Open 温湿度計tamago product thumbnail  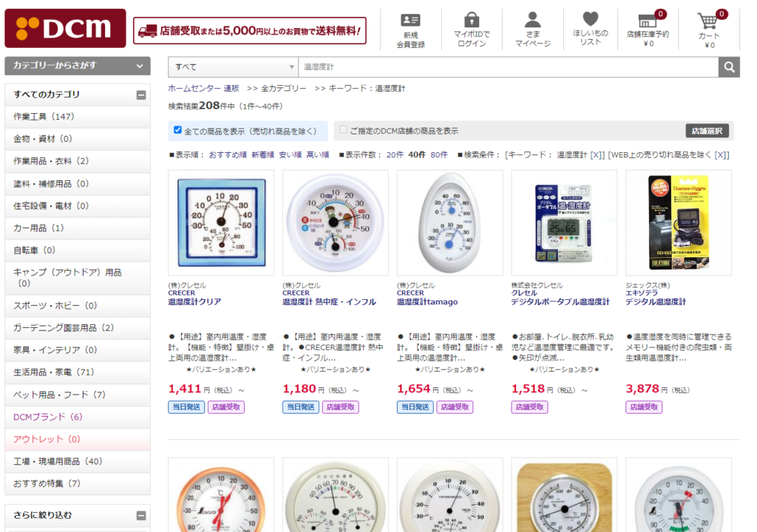[449, 222]
